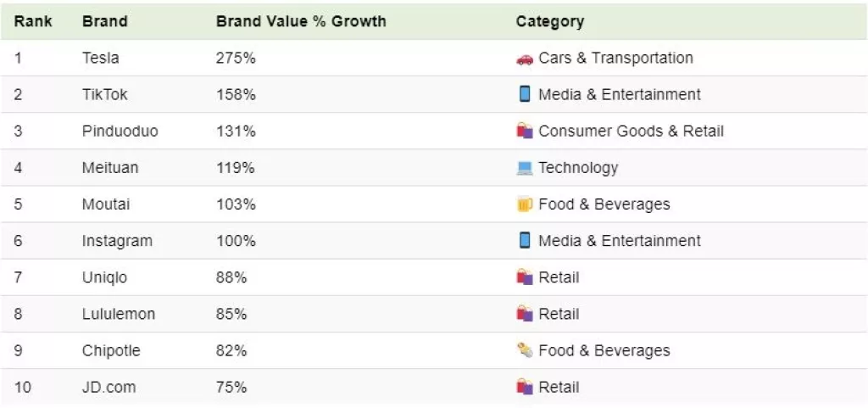Click the phone icon in Instagram's row

point(525,241)
